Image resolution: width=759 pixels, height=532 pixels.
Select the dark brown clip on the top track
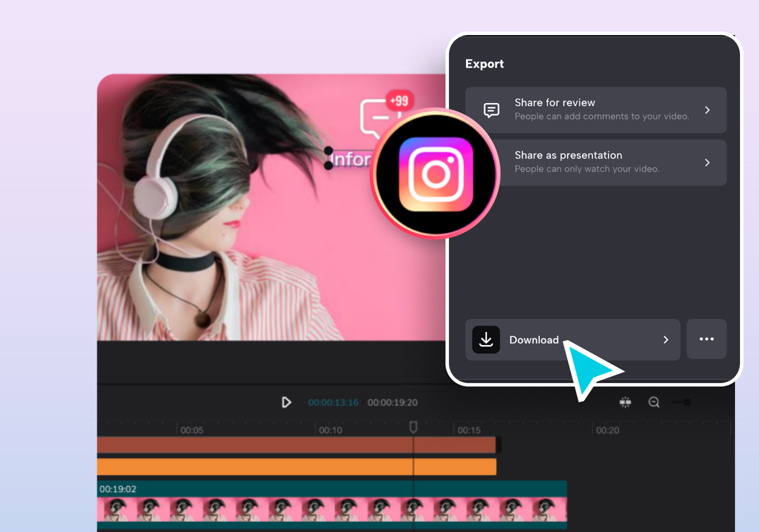tap(296, 445)
